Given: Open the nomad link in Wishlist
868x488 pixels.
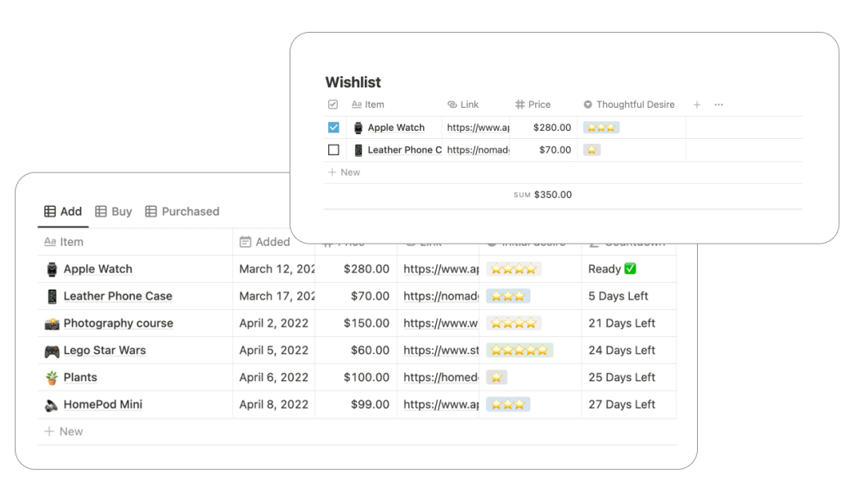Looking at the screenshot, I should point(478,150).
